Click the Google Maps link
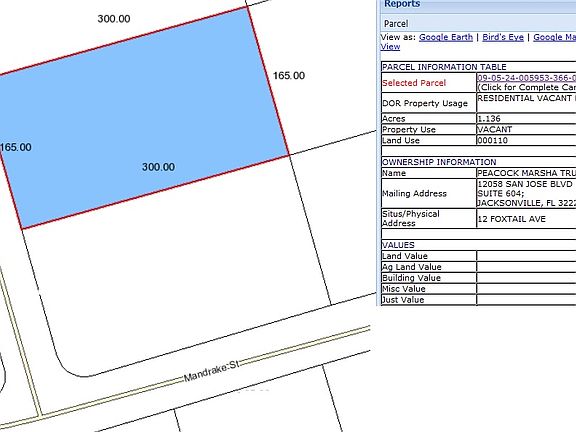The width and height of the screenshot is (576, 432). click(554, 37)
